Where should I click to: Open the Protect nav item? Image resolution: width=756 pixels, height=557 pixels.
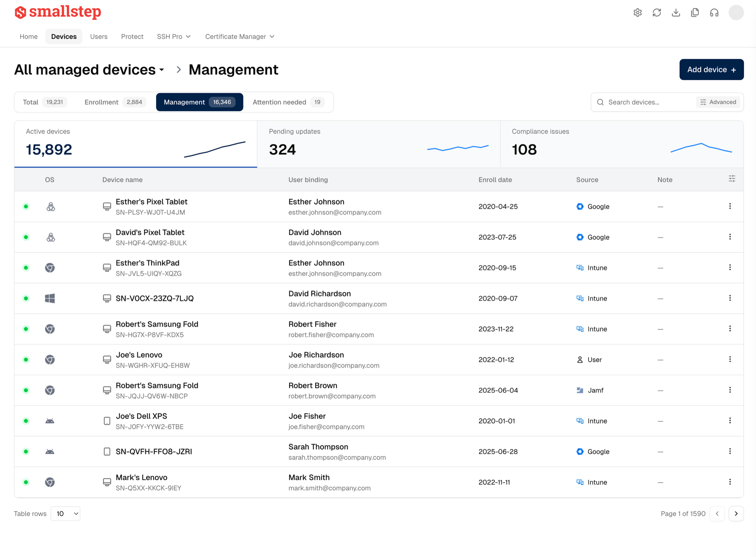pyautogui.click(x=132, y=37)
